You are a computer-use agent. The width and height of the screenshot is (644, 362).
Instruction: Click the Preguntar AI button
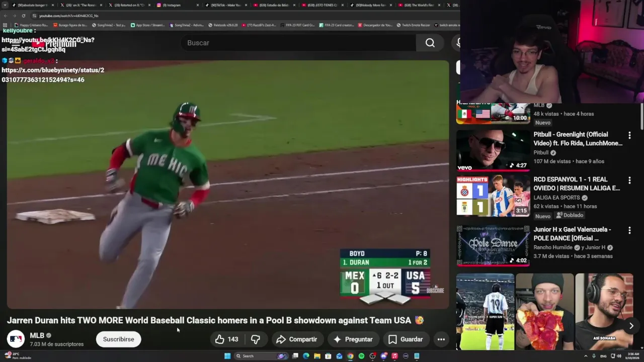pyautogui.click(x=353, y=339)
